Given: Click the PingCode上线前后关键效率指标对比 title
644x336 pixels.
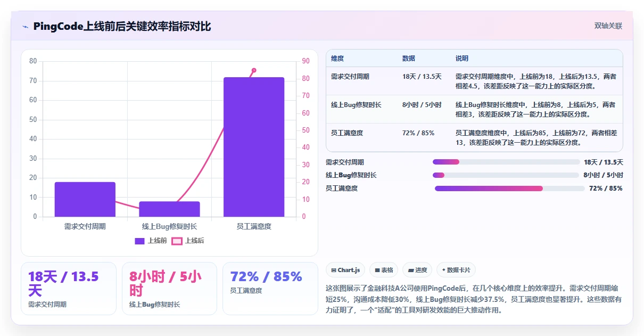Looking at the screenshot, I should pos(122,27).
